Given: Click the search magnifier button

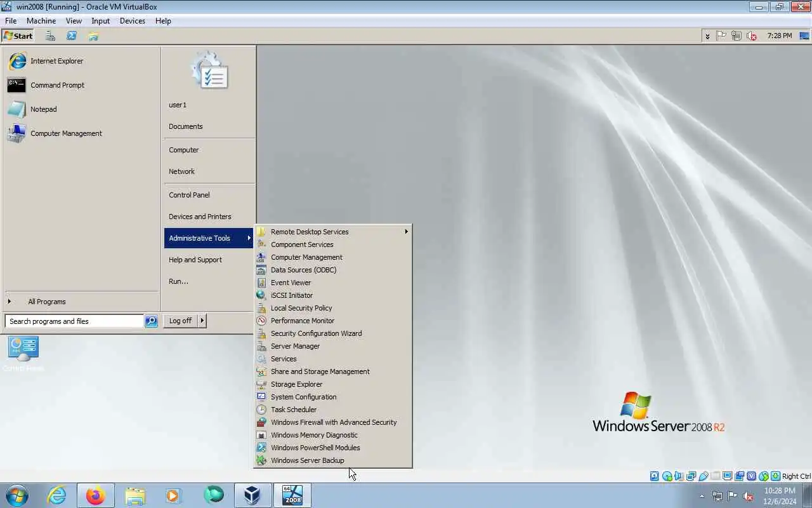Looking at the screenshot, I should (x=151, y=321).
